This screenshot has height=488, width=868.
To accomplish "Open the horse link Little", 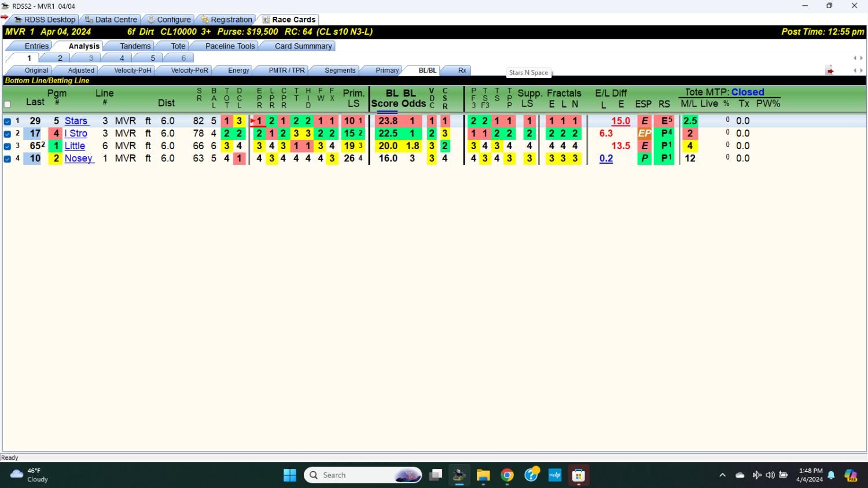I will point(75,146).
